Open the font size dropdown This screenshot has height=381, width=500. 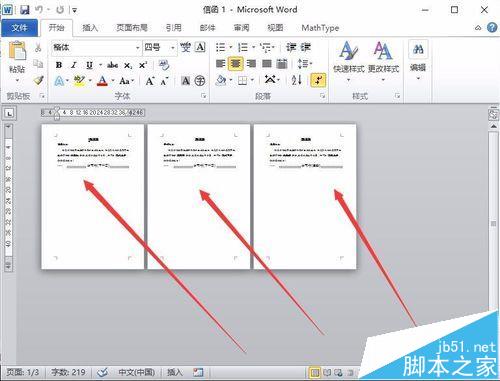click(173, 48)
